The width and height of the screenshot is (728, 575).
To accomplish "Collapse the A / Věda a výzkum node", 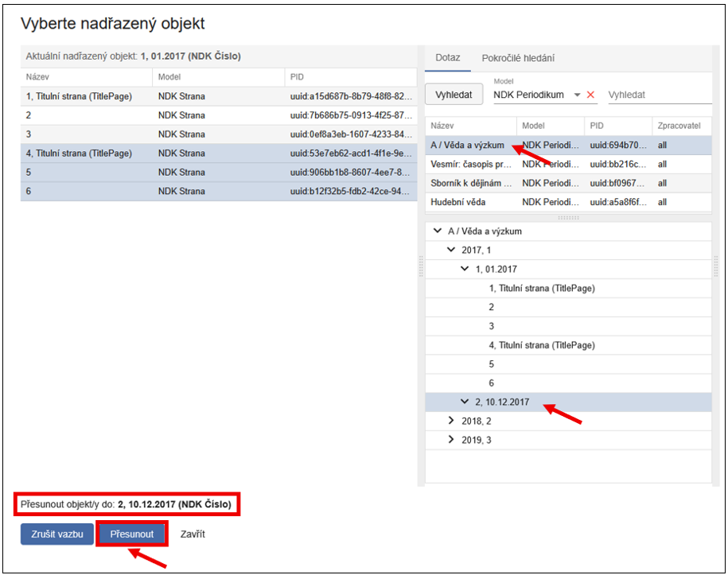I will [x=436, y=231].
